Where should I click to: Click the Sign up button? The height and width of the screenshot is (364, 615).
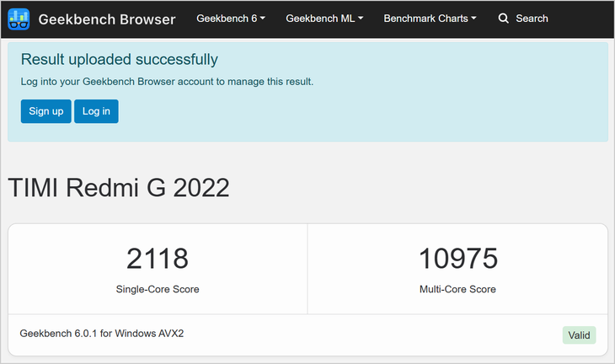pyautogui.click(x=45, y=111)
